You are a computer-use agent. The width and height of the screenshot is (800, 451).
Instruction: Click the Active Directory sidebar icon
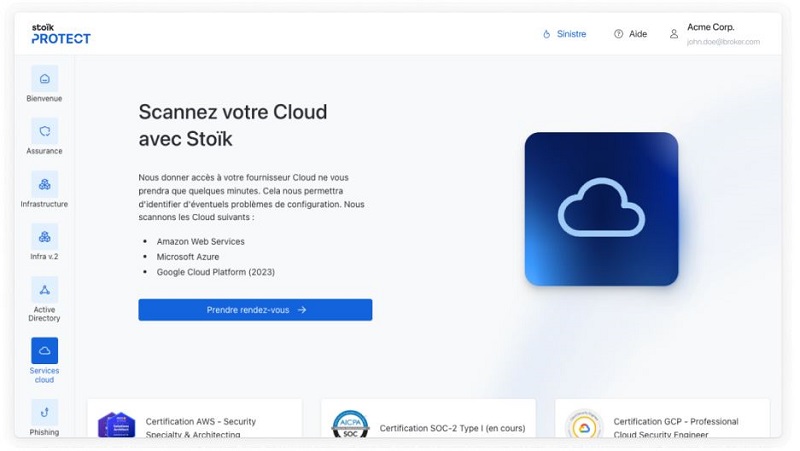click(x=44, y=290)
